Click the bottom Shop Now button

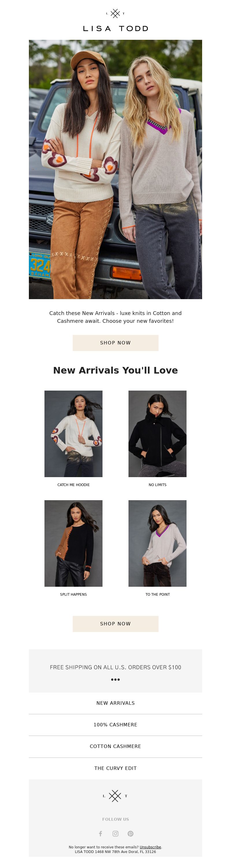(x=115, y=623)
